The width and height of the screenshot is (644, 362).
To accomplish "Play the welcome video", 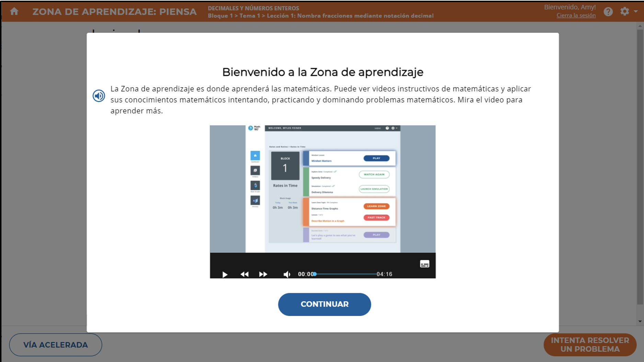I will (225, 274).
